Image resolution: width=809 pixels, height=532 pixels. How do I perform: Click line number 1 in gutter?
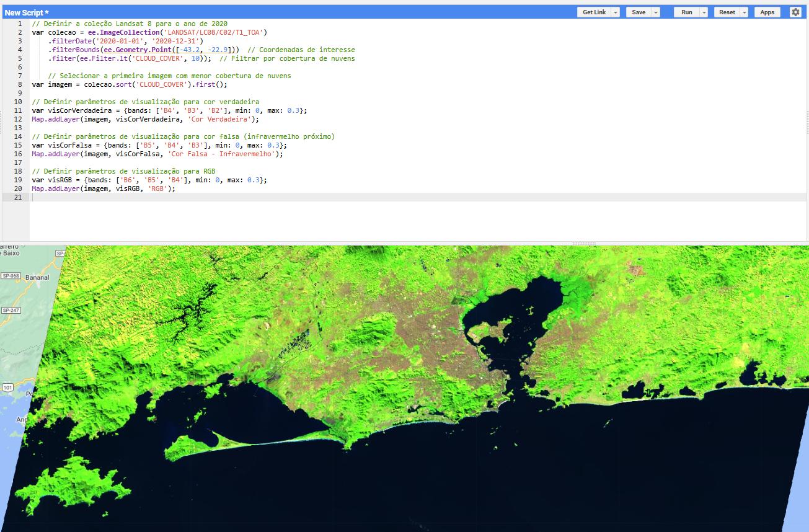[x=20, y=24]
